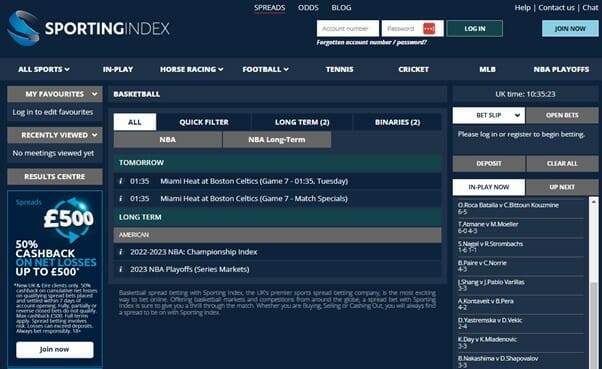Open the MLB section

point(487,69)
